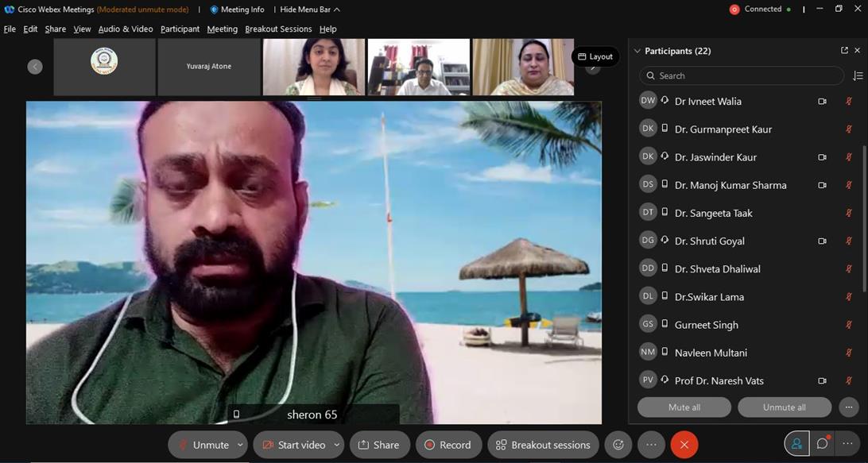Collapse the Participants (22) section
Viewport: 868px width, 463px height.
(x=637, y=51)
